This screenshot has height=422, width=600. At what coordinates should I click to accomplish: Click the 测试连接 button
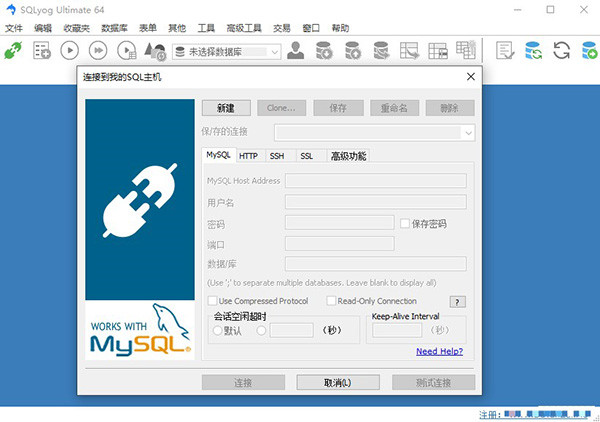(x=434, y=382)
